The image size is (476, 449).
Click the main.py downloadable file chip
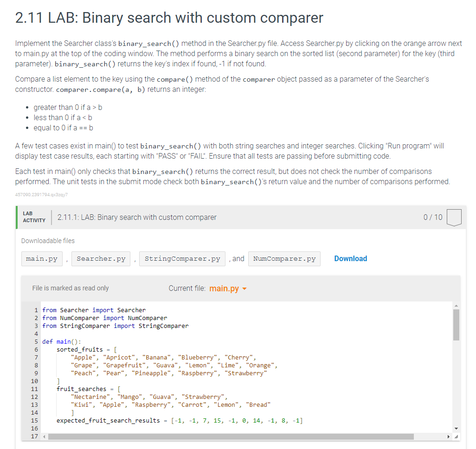point(42,259)
